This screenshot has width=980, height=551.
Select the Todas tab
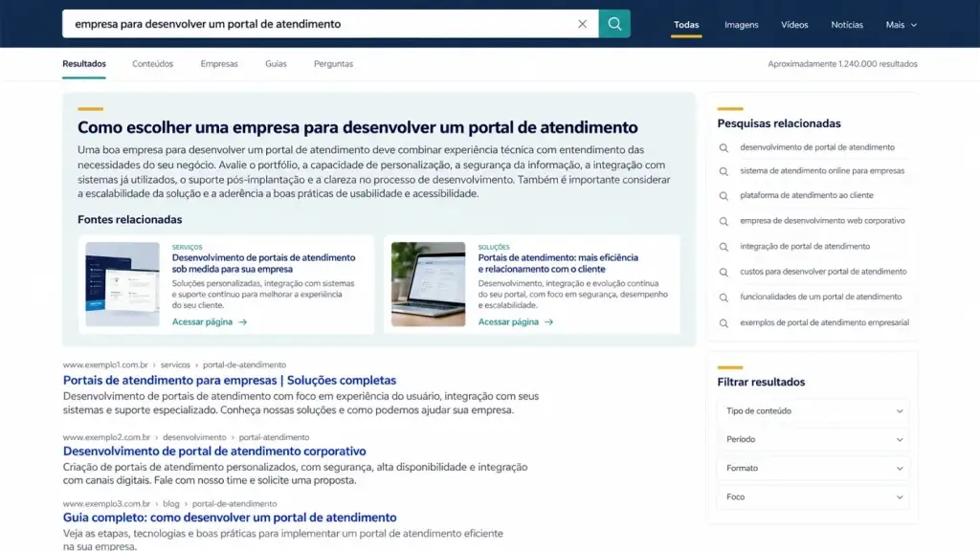tap(686, 25)
